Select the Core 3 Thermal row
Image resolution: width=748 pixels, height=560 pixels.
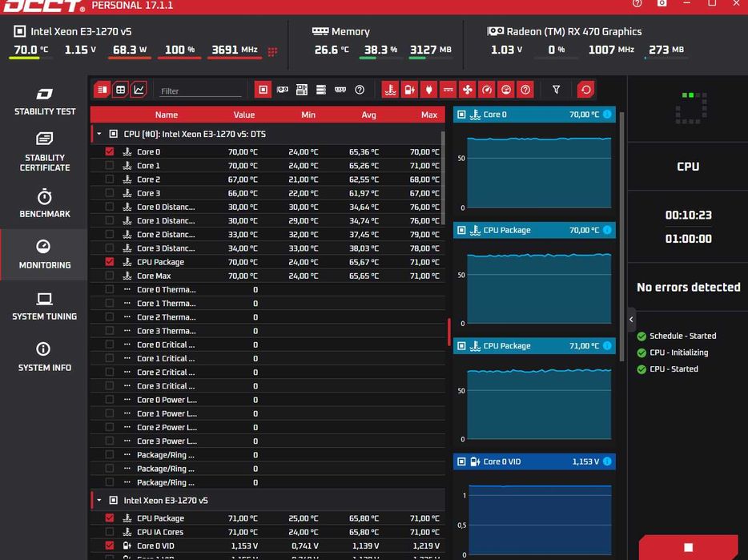coord(267,330)
